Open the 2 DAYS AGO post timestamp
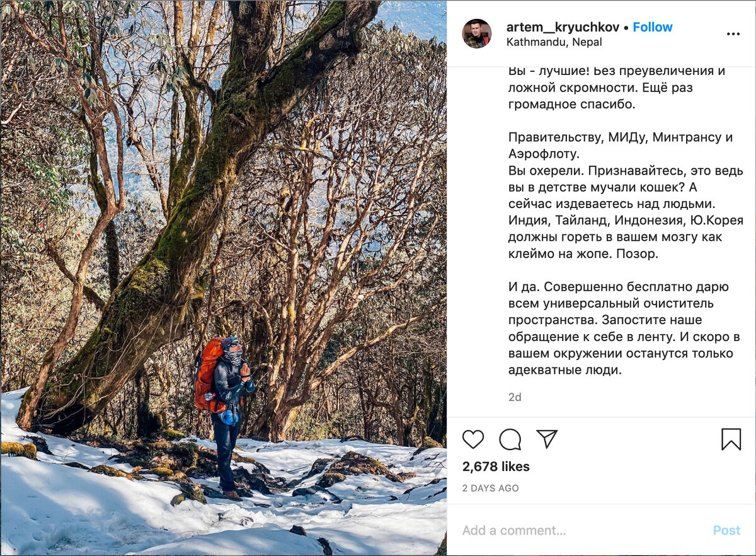The height and width of the screenshot is (556, 756). coord(491,488)
